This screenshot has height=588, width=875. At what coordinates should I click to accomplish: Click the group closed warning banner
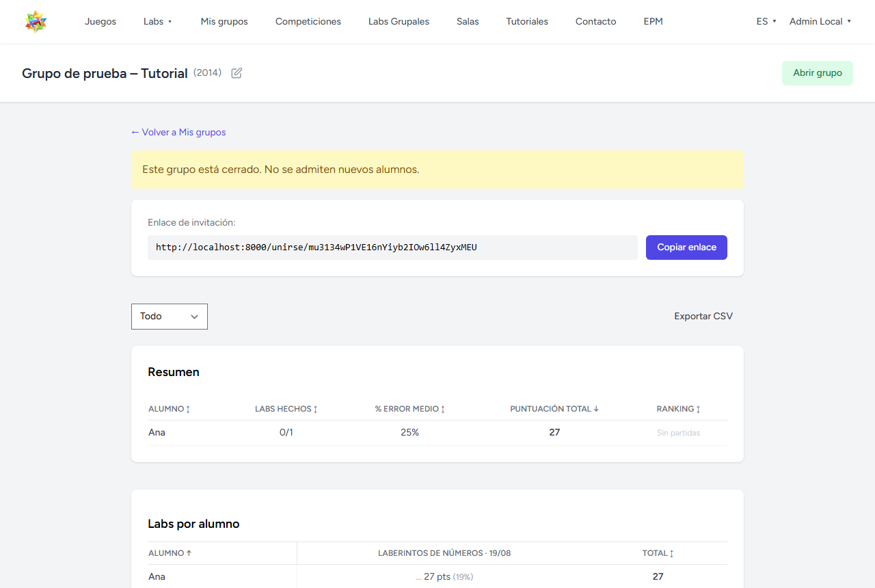point(437,170)
